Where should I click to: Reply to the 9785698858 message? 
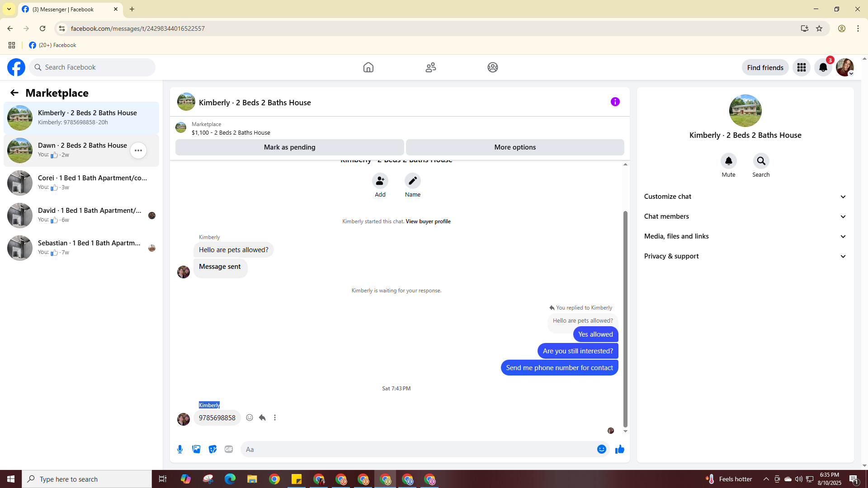coord(262,418)
